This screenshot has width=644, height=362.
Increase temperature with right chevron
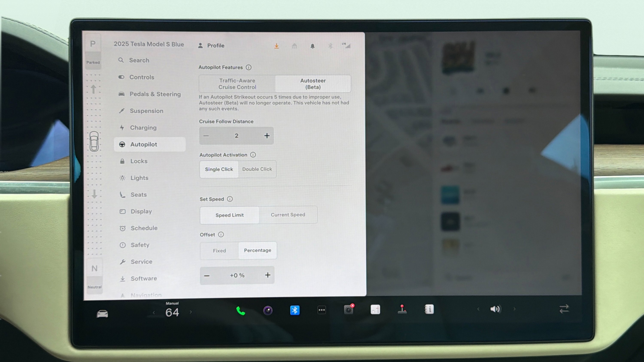tap(191, 312)
